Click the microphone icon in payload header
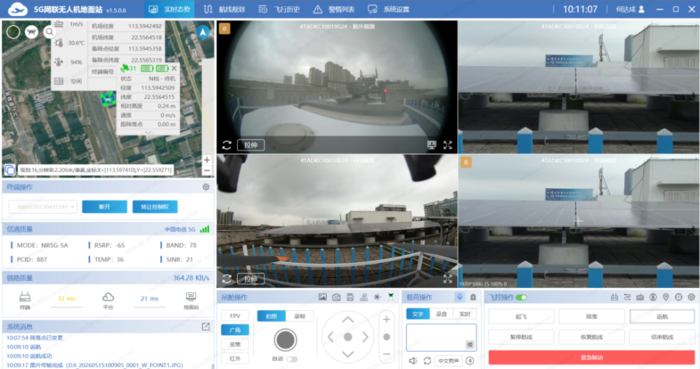The width and height of the screenshot is (700, 369). tap(460, 297)
